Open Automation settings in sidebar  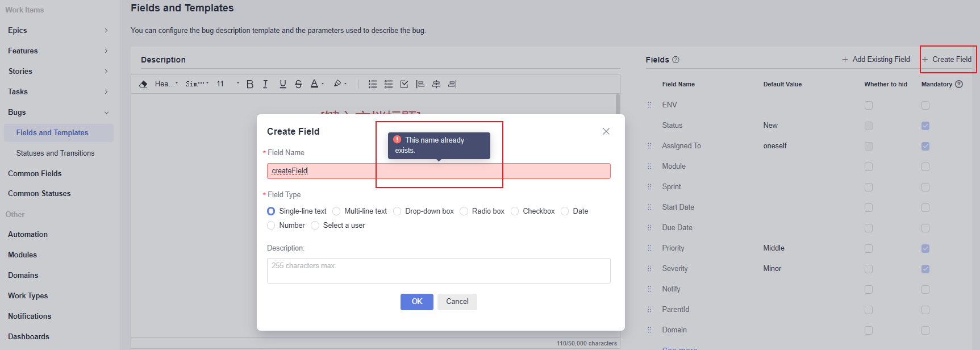[x=28, y=235]
